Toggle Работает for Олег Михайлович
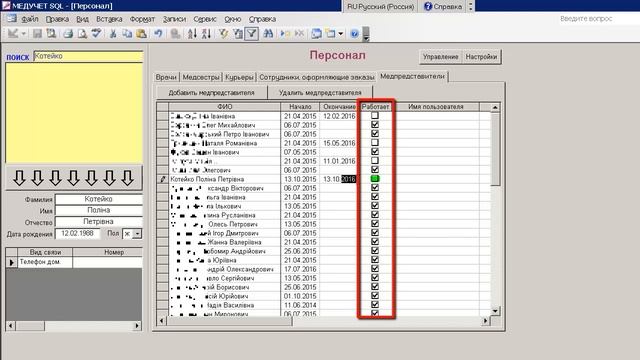 pos(375,124)
